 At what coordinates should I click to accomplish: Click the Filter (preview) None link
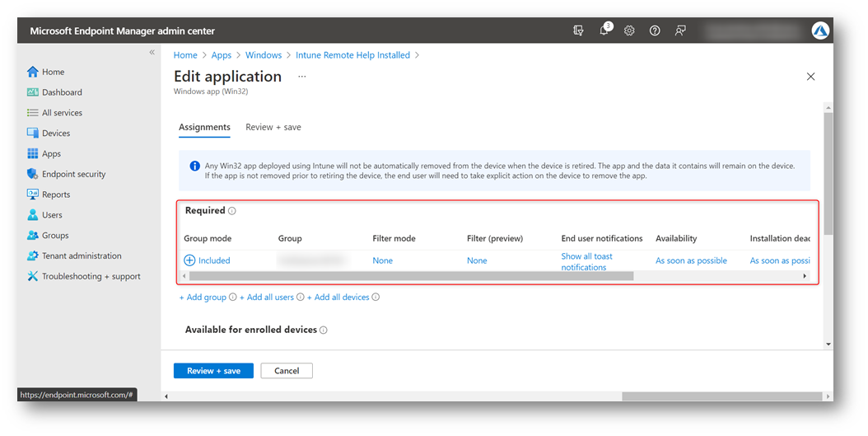(x=477, y=260)
